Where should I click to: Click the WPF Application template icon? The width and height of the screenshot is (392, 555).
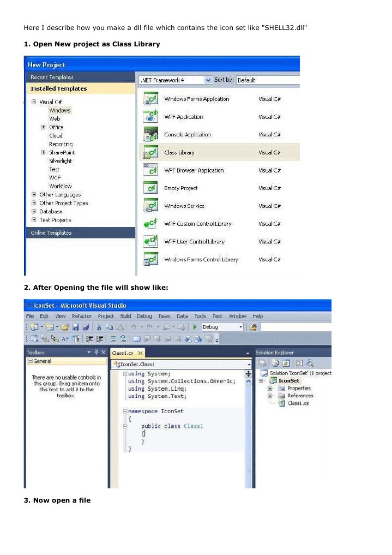(150, 116)
